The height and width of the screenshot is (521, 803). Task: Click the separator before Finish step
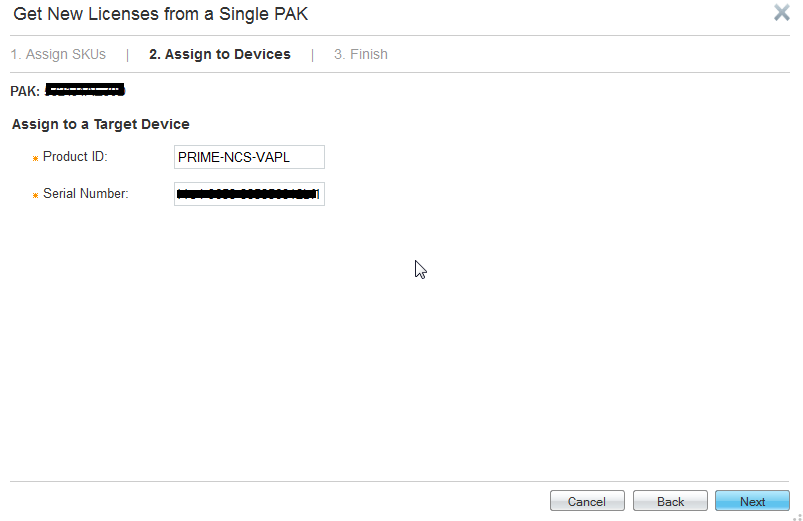click(x=312, y=54)
